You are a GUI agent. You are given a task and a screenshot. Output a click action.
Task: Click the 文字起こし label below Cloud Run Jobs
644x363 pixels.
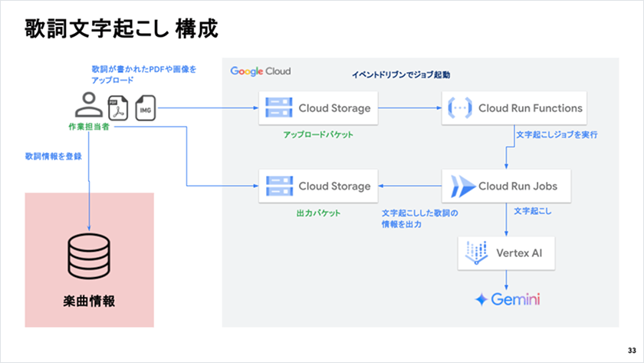[533, 211]
